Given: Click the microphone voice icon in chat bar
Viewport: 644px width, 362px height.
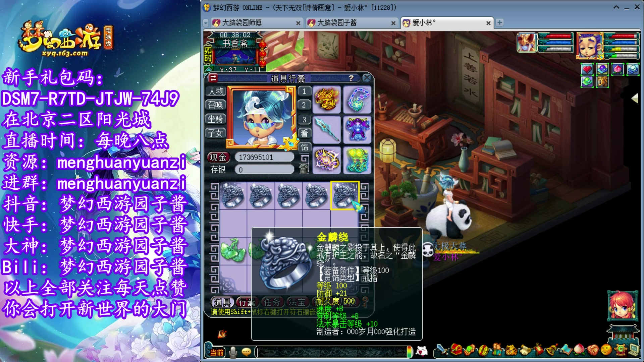Looking at the screenshot, I should pos(233,352).
